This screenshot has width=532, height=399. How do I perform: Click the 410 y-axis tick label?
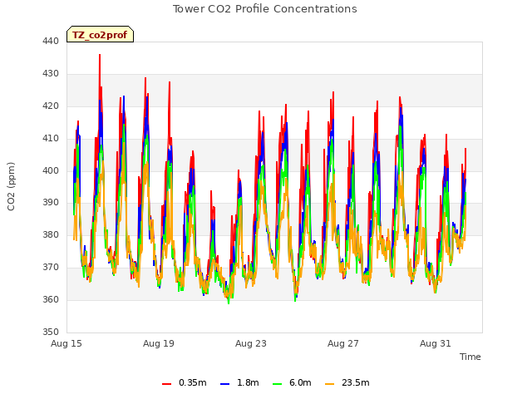tap(51, 138)
